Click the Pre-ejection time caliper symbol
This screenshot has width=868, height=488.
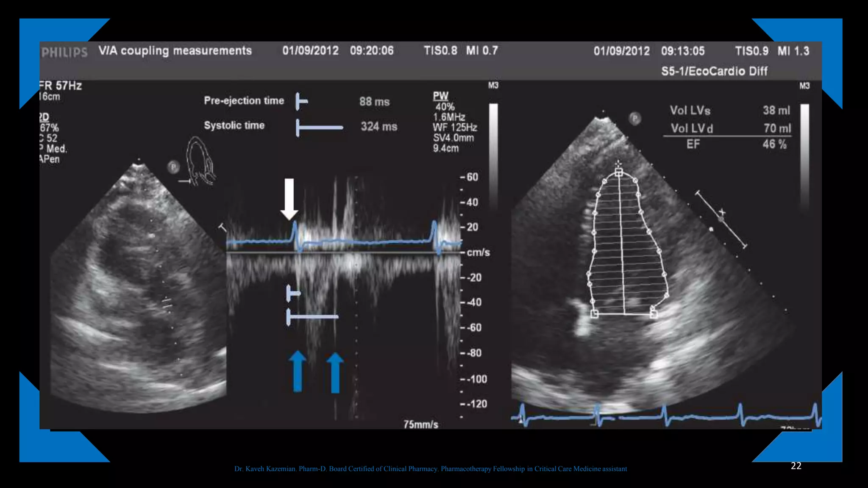tap(301, 101)
